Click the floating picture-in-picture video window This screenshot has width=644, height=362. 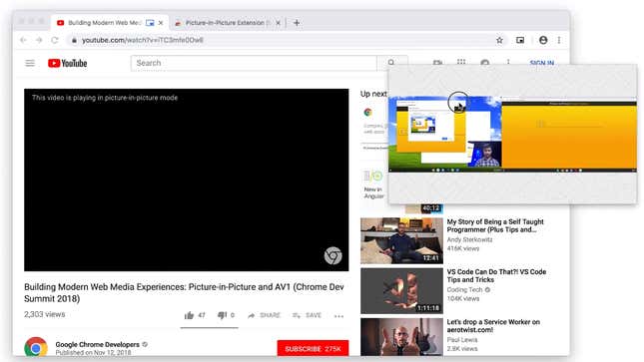[512, 135]
